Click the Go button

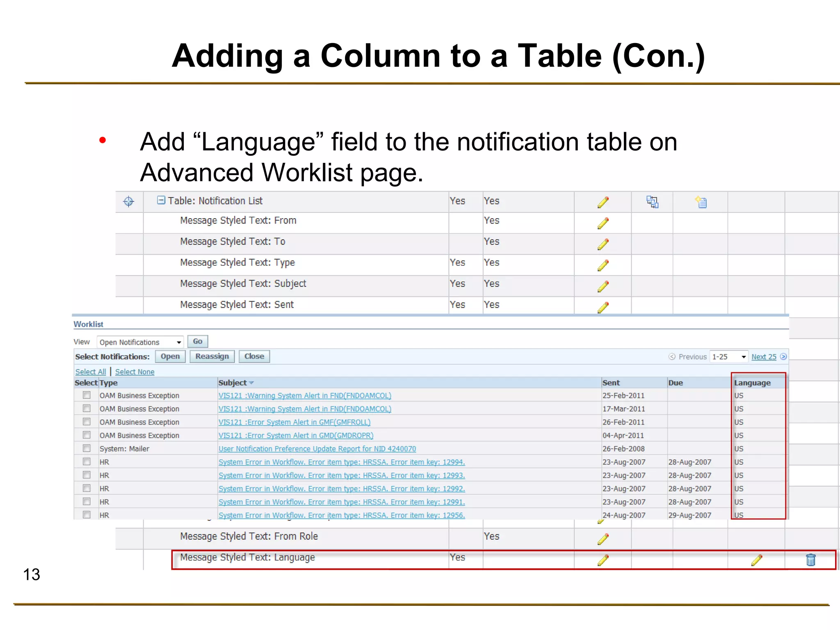[198, 341]
